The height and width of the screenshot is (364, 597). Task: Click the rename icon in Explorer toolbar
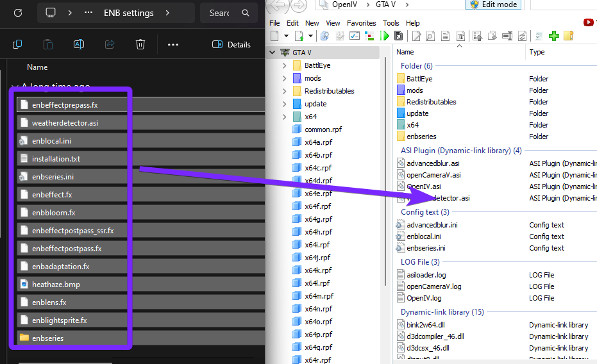pyautogui.click(x=79, y=44)
